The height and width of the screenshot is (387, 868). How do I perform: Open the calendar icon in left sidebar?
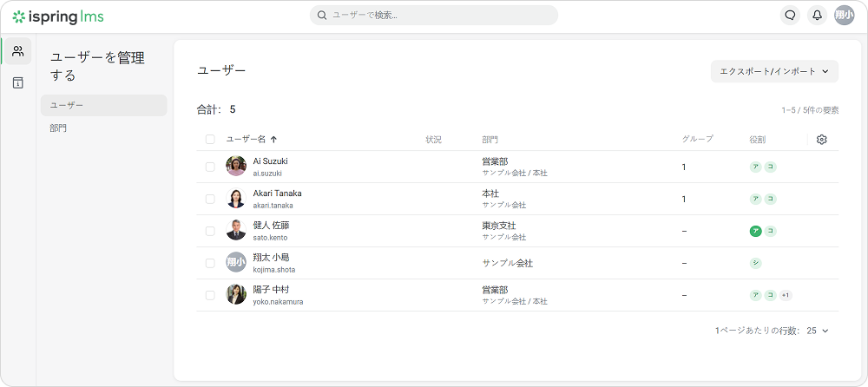[17, 83]
